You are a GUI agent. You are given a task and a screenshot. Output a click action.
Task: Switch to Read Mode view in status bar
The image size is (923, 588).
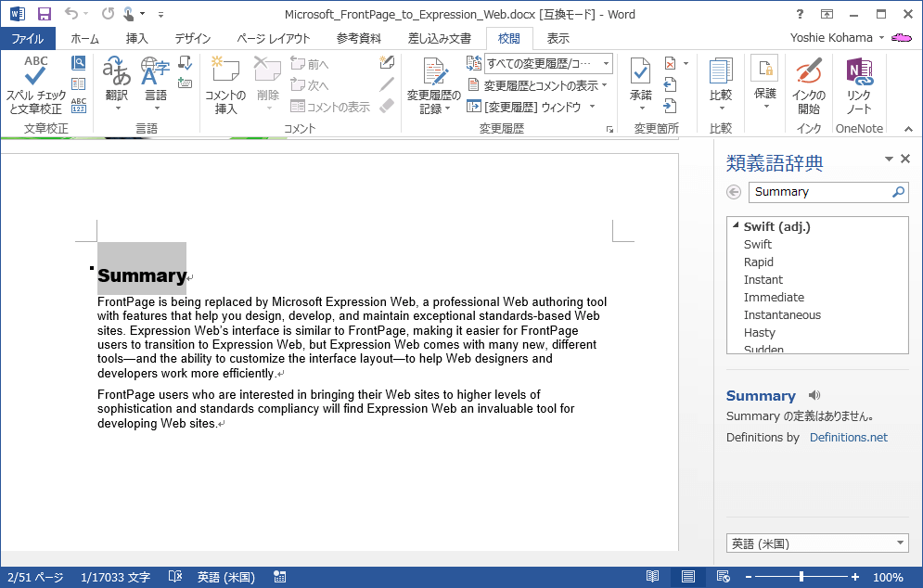click(653, 577)
